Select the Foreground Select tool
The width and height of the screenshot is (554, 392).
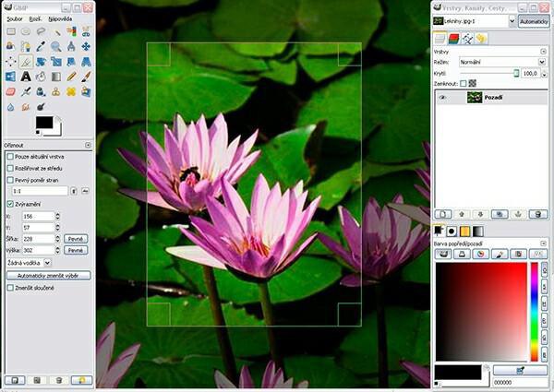[x=11, y=46]
